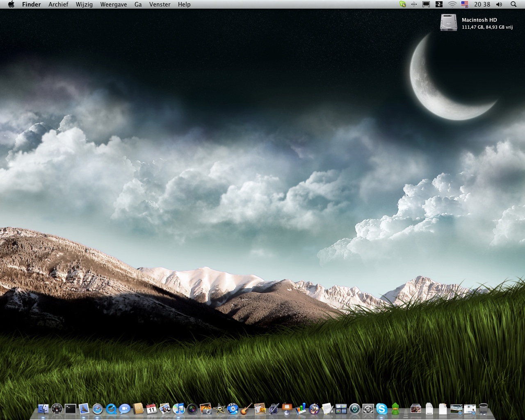Screen dimensions: 525x420
Task: Launch Keynote podium icon
Action: point(287,409)
